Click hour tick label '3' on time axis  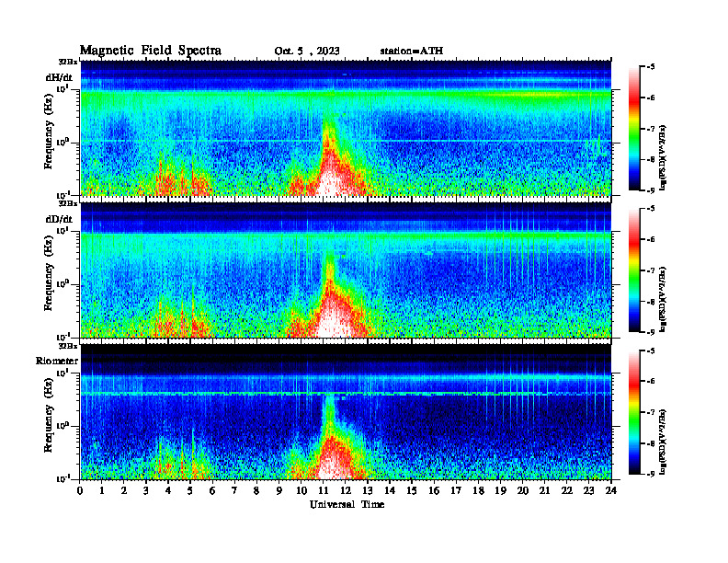click(146, 490)
